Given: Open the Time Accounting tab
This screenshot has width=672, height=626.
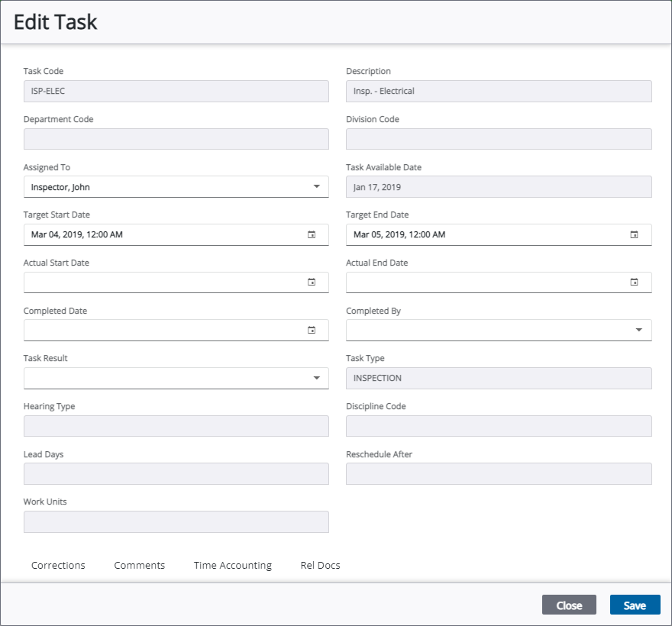Looking at the screenshot, I should pos(232,565).
